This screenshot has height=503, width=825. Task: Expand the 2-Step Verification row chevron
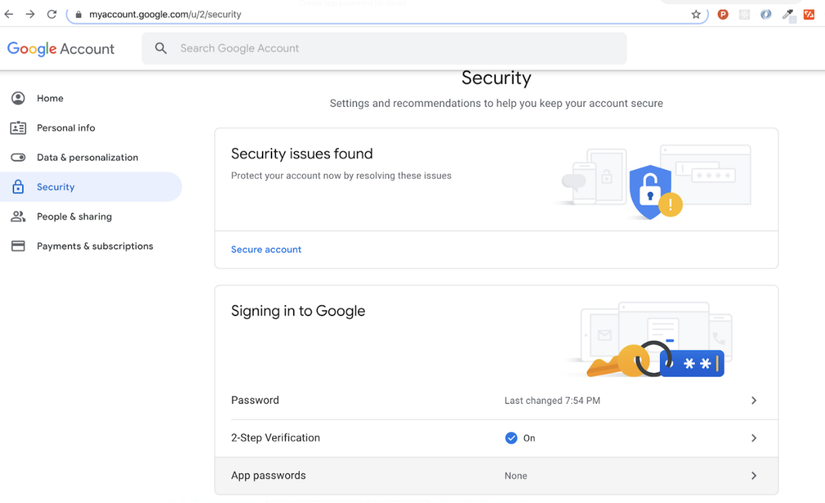[754, 438]
